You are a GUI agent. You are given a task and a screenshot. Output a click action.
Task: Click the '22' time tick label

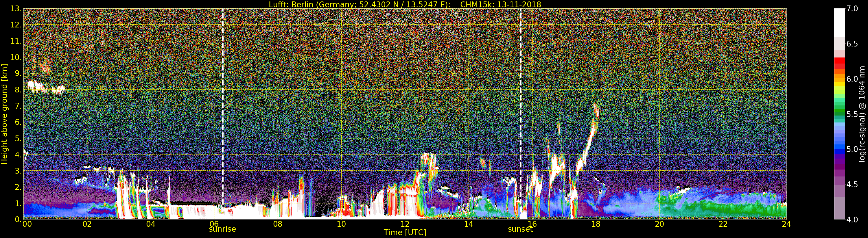(x=723, y=224)
